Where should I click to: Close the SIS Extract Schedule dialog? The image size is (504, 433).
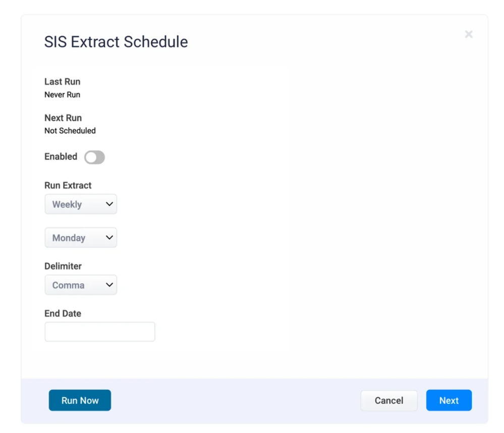click(469, 34)
